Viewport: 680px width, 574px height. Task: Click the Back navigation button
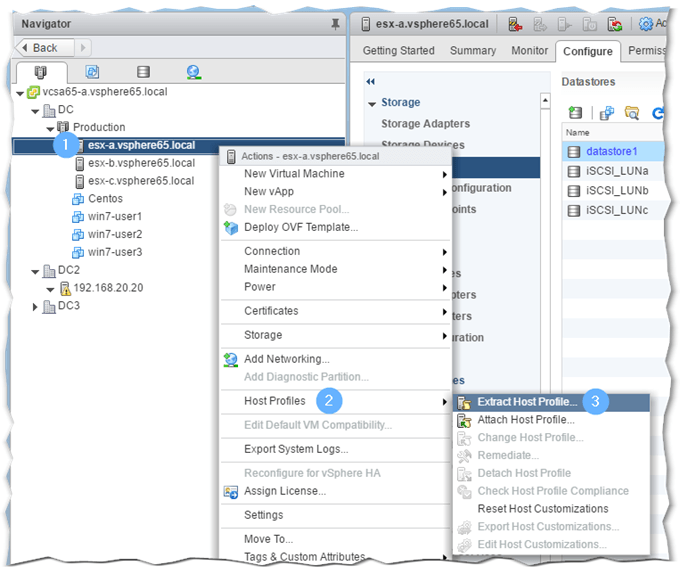point(45,48)
